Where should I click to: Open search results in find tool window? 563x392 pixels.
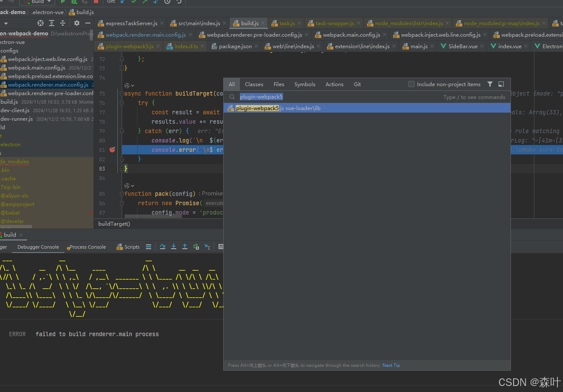pos(501,84)
